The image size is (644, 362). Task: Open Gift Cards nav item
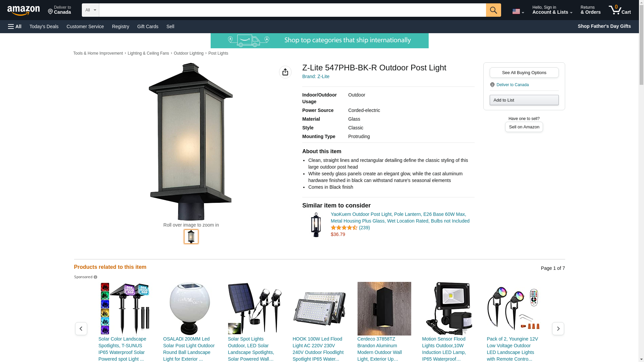point(148,26)
